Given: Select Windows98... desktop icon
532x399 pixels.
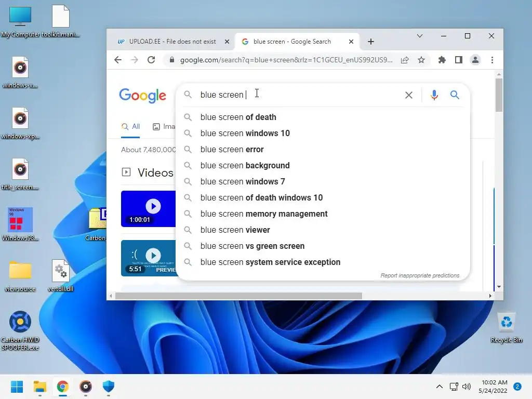Looking at the screenshot, I should (x=20, y=224).
